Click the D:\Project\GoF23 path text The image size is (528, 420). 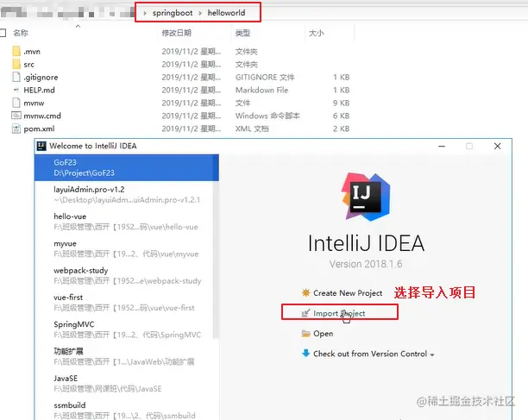point(85,173)
